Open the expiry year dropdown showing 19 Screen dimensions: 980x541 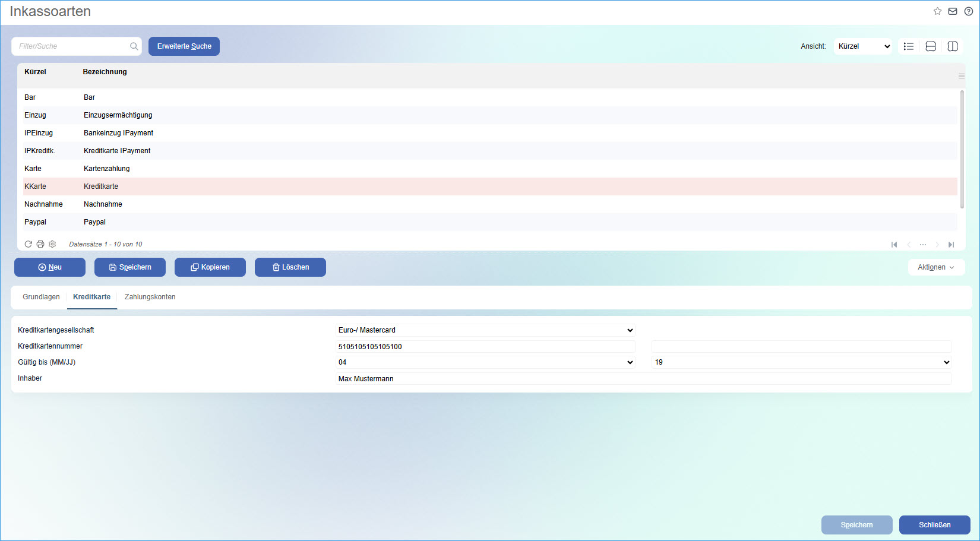point(802,362)
